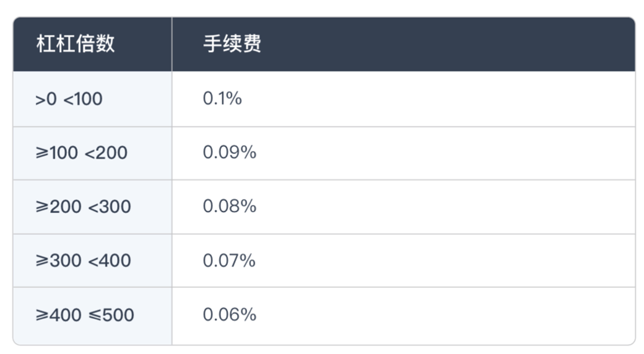The image size is (644, 354).
Task: Click the "<100" upper bound text
Action: click(x=83, y=99)
